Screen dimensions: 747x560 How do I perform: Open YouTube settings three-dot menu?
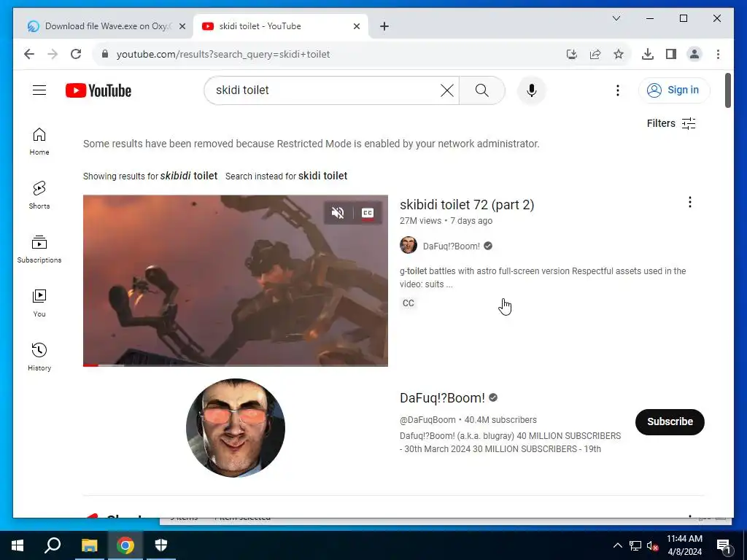point(617,90)
